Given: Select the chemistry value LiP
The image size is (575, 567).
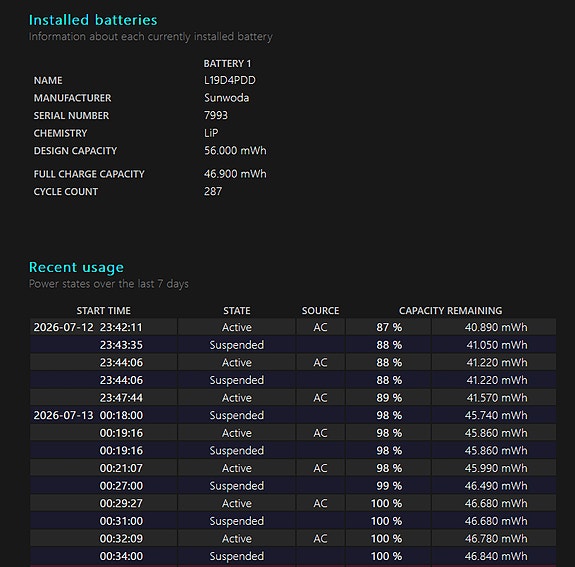Looking at the screenshot, I should point(211,133).
